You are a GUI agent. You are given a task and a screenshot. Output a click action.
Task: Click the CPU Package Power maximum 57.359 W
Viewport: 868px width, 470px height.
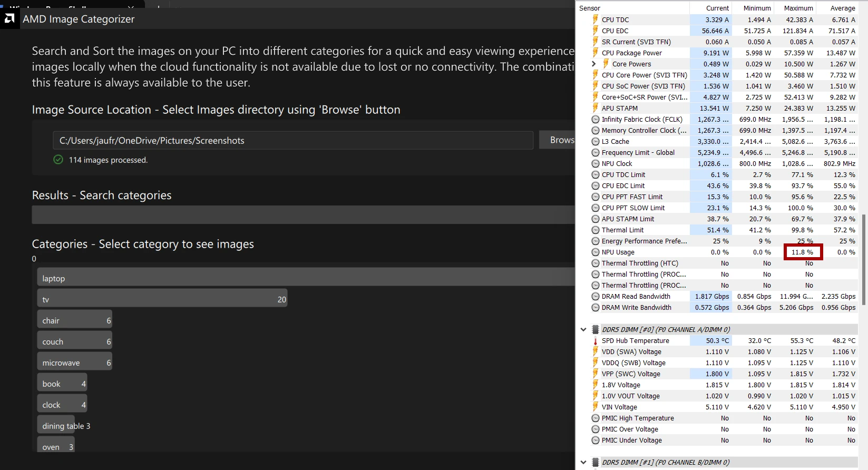pos(798,53)
